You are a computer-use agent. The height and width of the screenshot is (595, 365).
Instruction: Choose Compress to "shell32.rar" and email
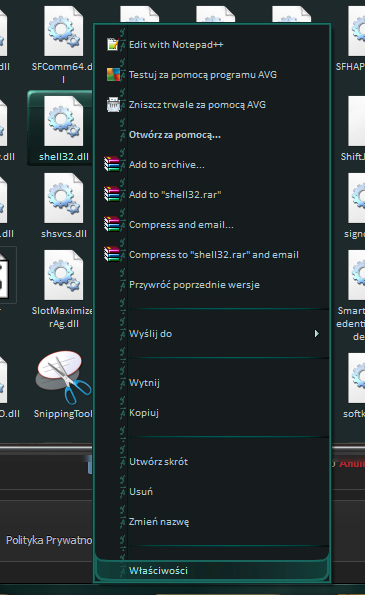tap(212, 255)
